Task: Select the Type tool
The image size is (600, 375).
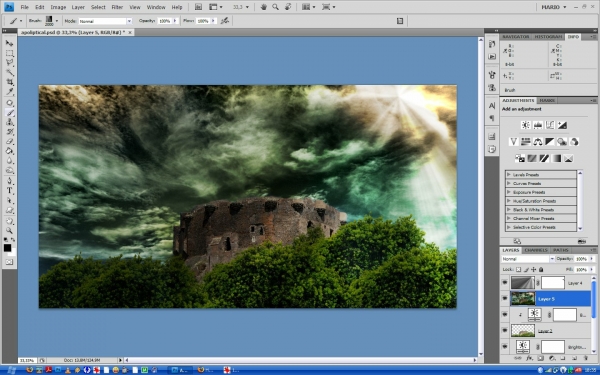Action: (10, 191)
